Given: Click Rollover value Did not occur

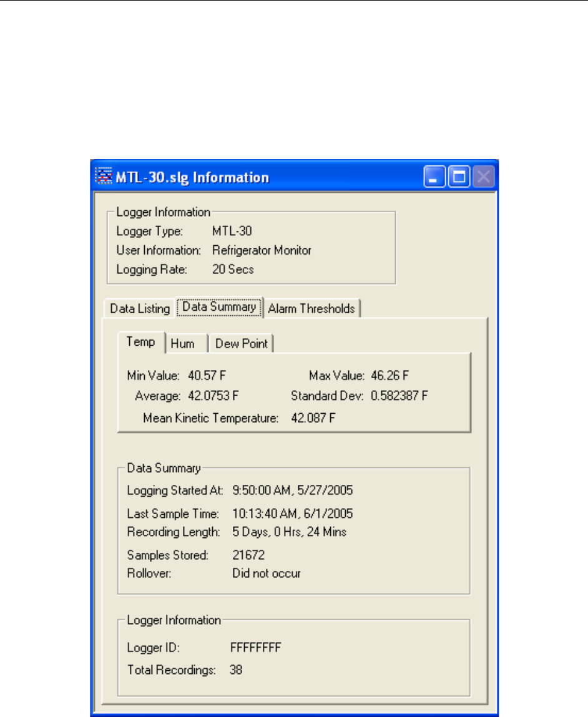Looking at the screenshot, I should point(267,573).
